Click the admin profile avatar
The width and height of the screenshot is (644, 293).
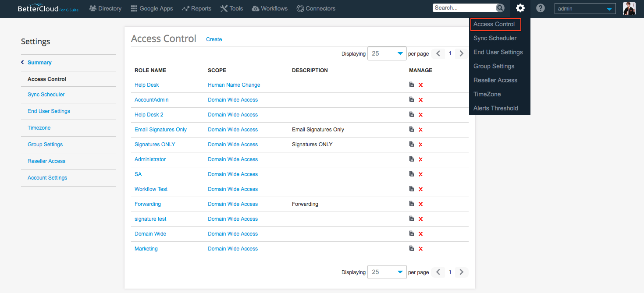629,8
